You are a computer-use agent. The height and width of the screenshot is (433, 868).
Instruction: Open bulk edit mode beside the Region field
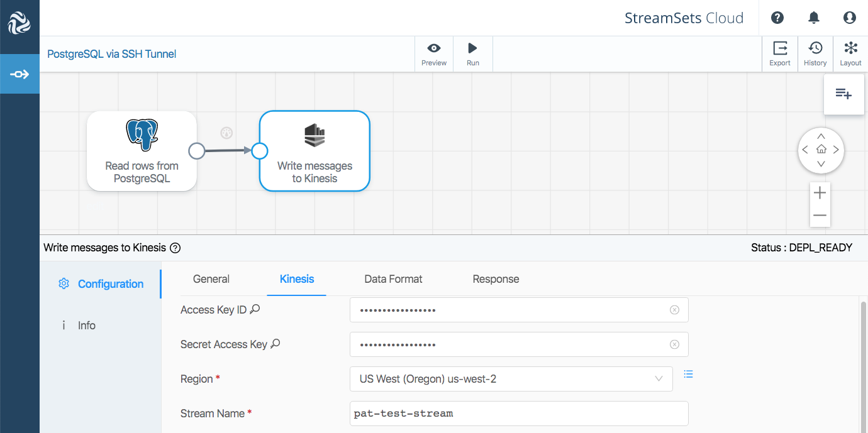(x=688, y=374)
